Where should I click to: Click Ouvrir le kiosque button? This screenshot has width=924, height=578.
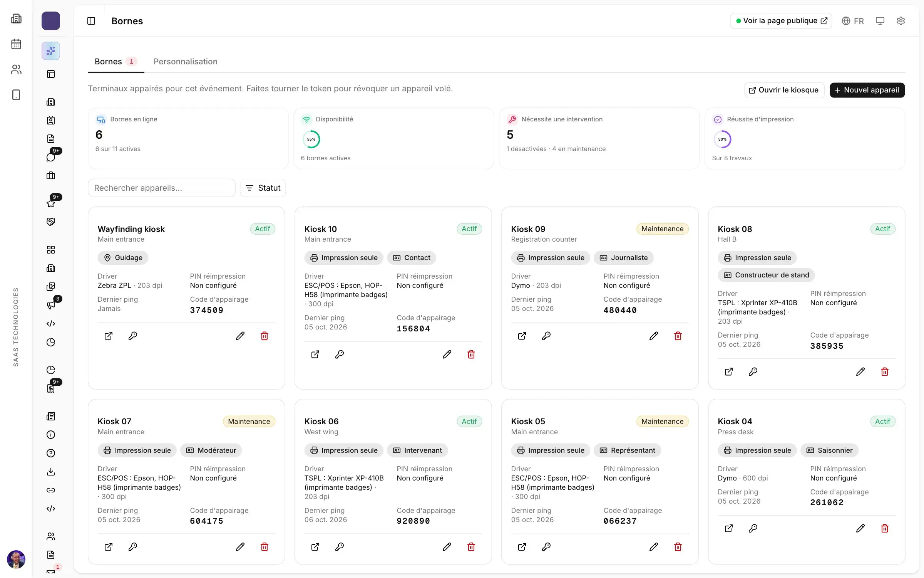pos(784,90)
